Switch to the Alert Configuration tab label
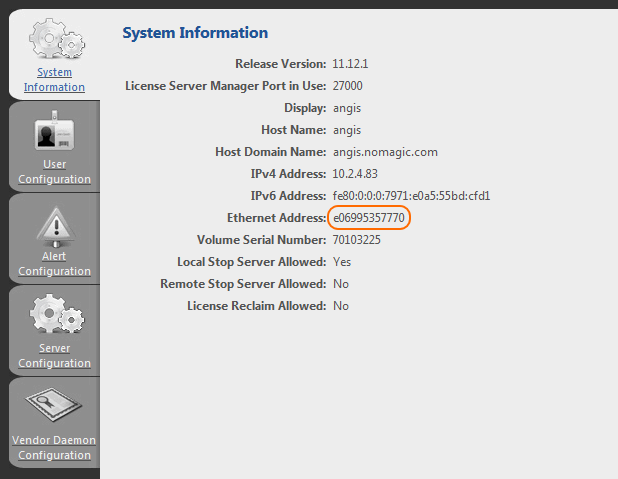Viewport: 618px width, 479px height. tap(54, 264)
